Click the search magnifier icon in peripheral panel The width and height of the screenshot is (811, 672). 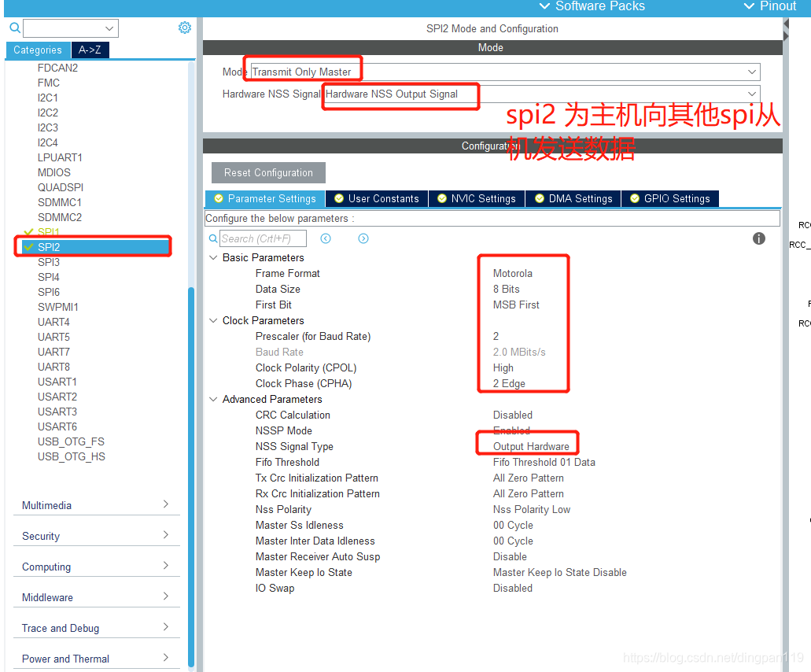click(14, 28)
